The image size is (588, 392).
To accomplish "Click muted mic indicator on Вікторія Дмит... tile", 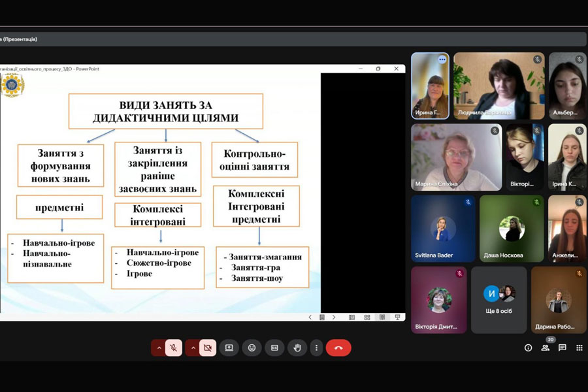I will click(x=460, y=274).
